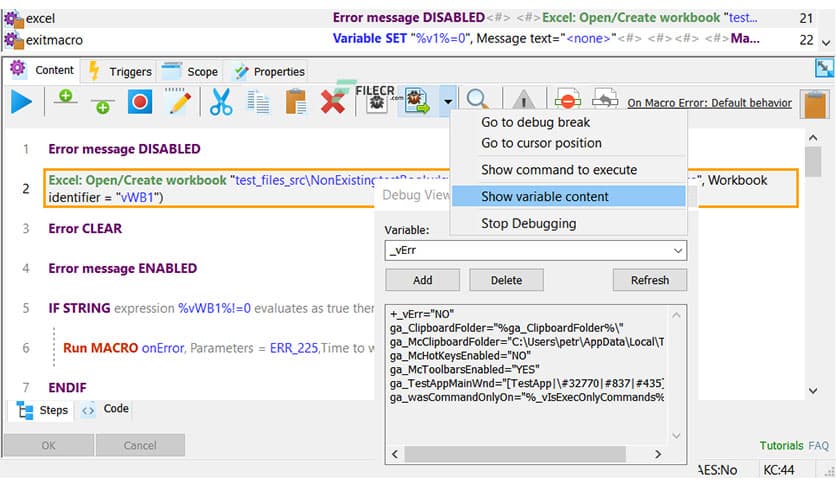Click the add command below icon
Viewport: 836px width, 484px height.
(x=102, y=106)
